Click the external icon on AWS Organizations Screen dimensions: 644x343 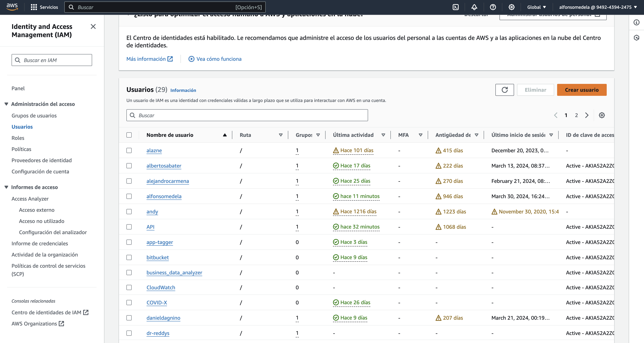[62, 324]
